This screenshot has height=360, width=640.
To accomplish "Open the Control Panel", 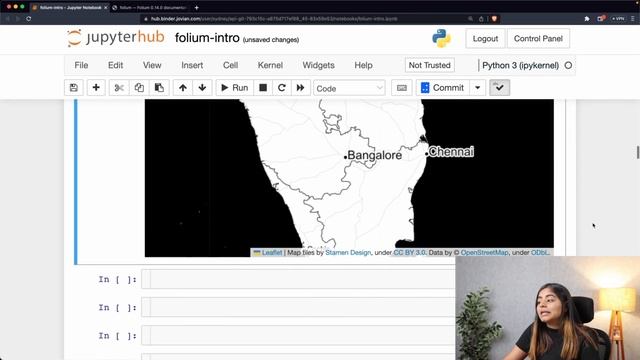I will point(538,38).
